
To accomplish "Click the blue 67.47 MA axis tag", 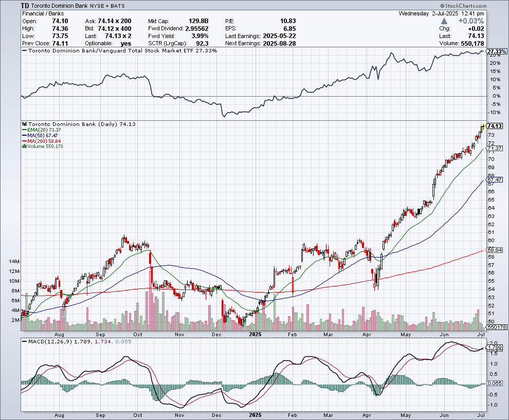I will pyautogui.click(x=495, y=179).
